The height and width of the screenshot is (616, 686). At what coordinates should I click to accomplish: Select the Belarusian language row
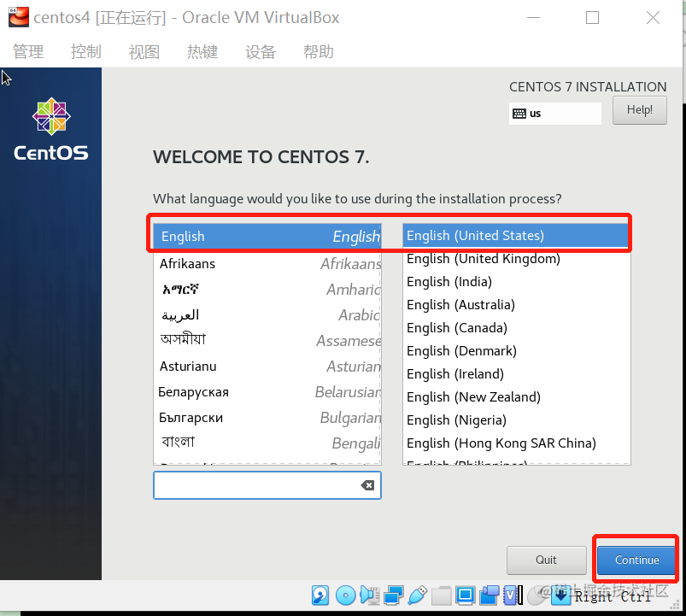[x=267, y=392]
